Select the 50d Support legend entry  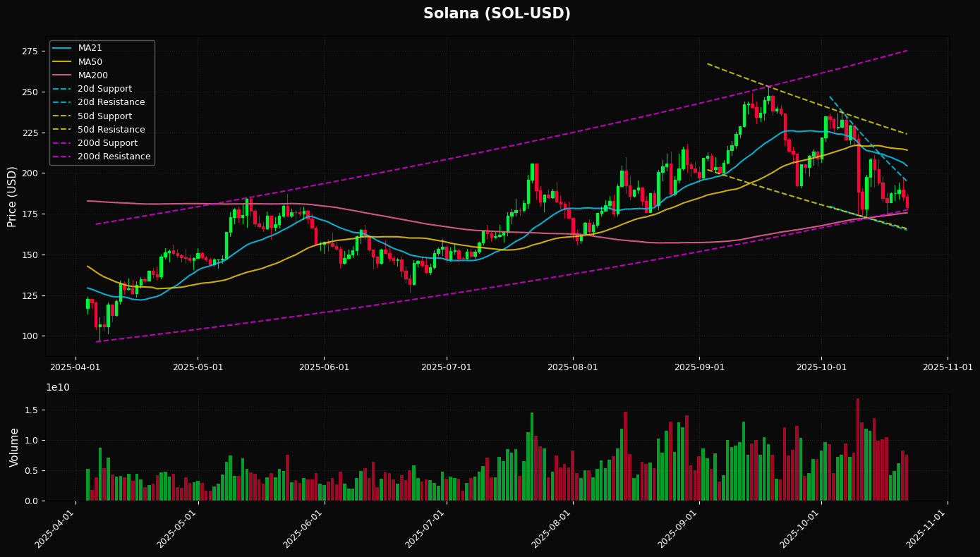pos(104,116)
